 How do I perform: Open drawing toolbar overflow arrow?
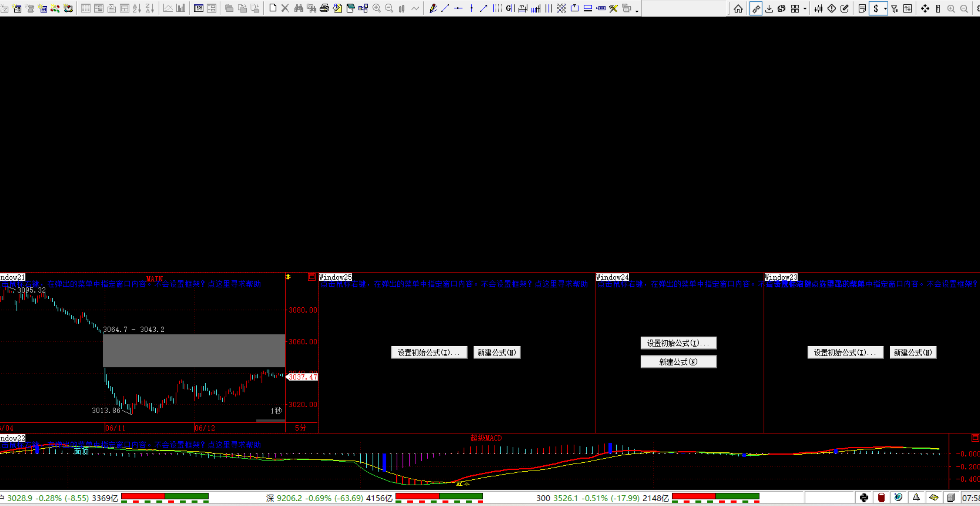(x=637, y=11)
